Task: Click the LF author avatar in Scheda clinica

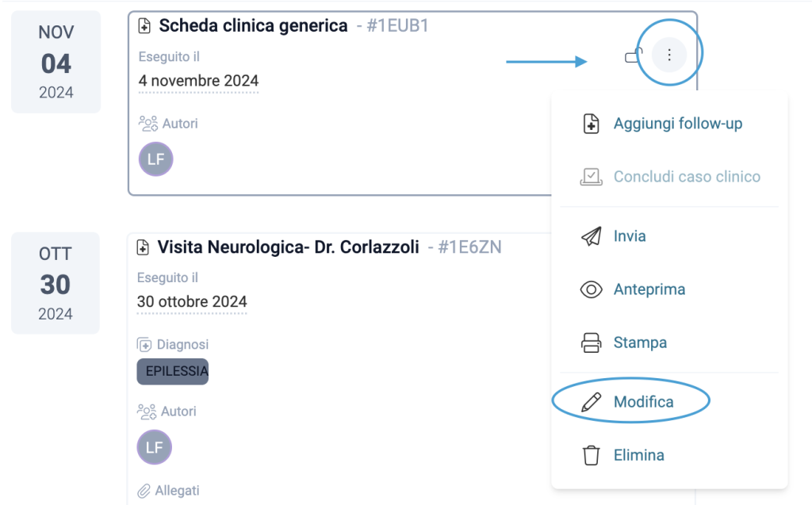Action: [x=156, y=159]
